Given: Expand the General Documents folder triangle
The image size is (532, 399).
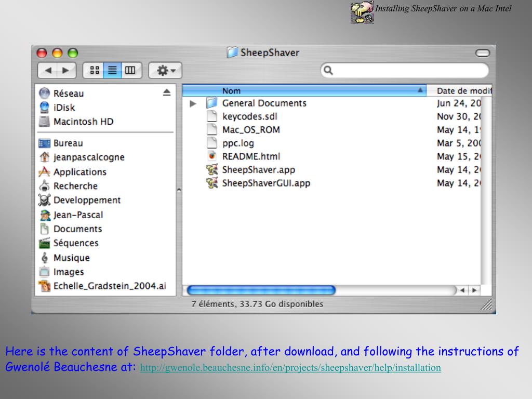Looking at the screenshot, I should pyautogui.click(x=193, y=103).
